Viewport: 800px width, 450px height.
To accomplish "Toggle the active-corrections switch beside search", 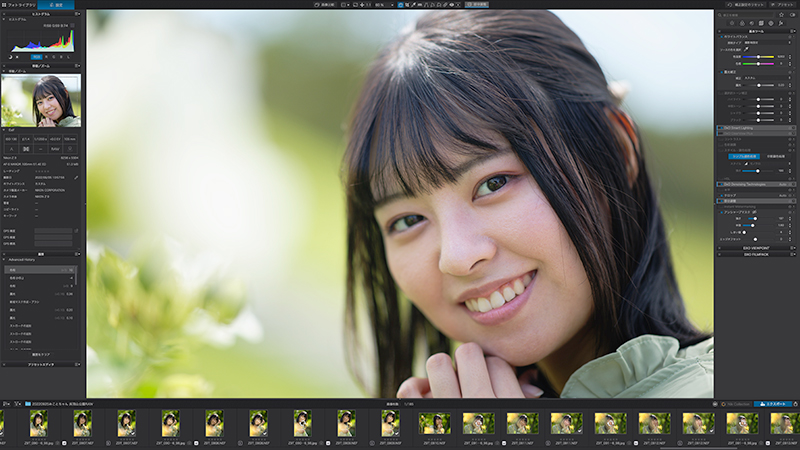I will (x=792, y=15).
